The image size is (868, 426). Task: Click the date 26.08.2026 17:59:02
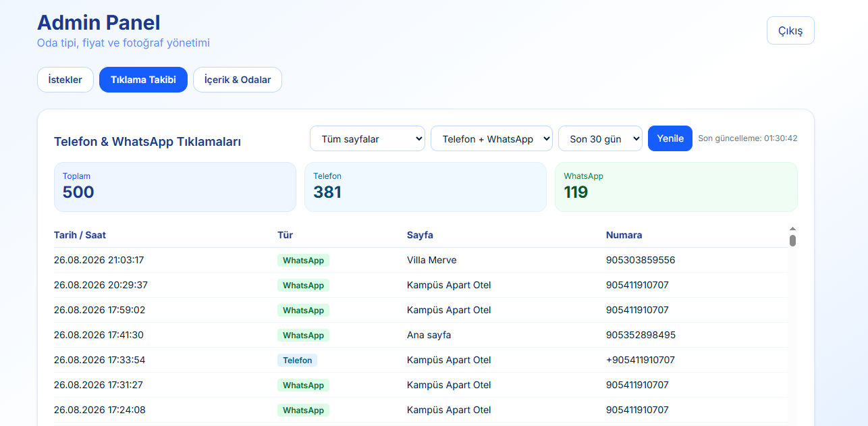click(99, 310)
